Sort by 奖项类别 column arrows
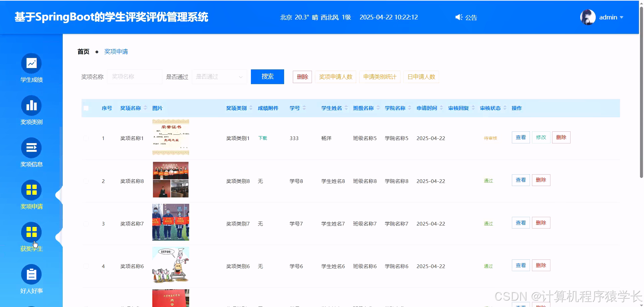This screenshot has height=307, width=644. tap(251, 108)
